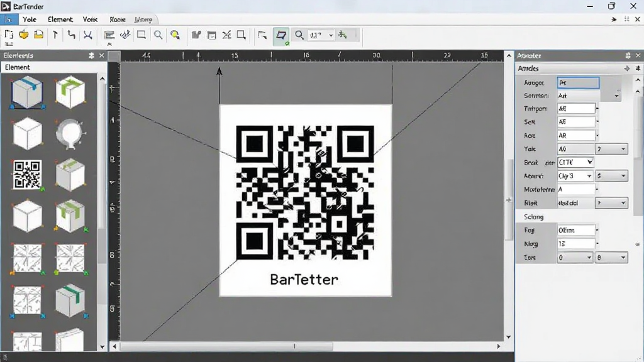Click the yellow folder toolbar icon
This screenshot has width=644, height=362.
[38, 35]
